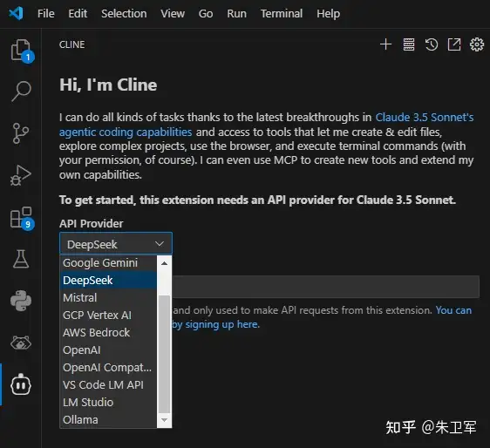Open the Go menu
This screenshot has height=448, width=490.
[x=206, y=14]
